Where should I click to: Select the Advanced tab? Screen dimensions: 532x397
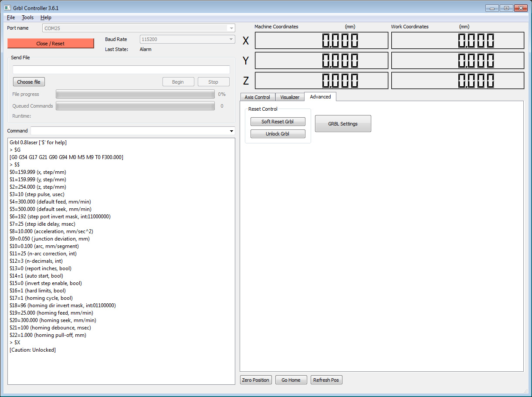[x=320, y=97]
